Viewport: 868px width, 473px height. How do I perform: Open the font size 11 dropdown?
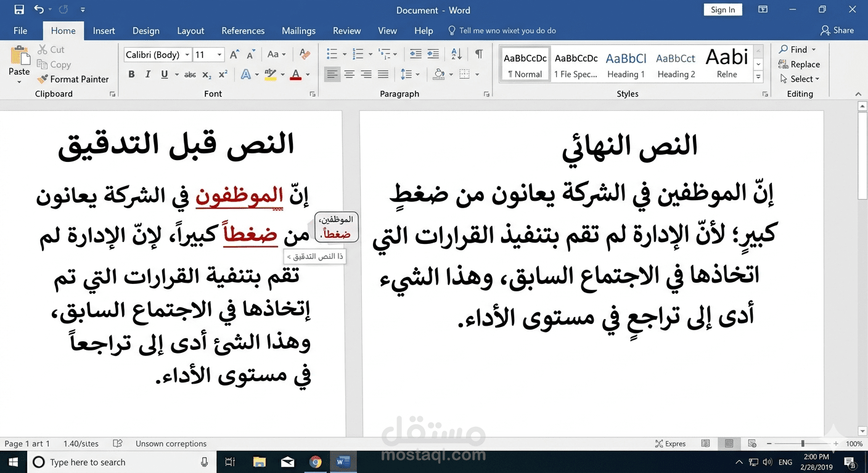tap(219, 55)
